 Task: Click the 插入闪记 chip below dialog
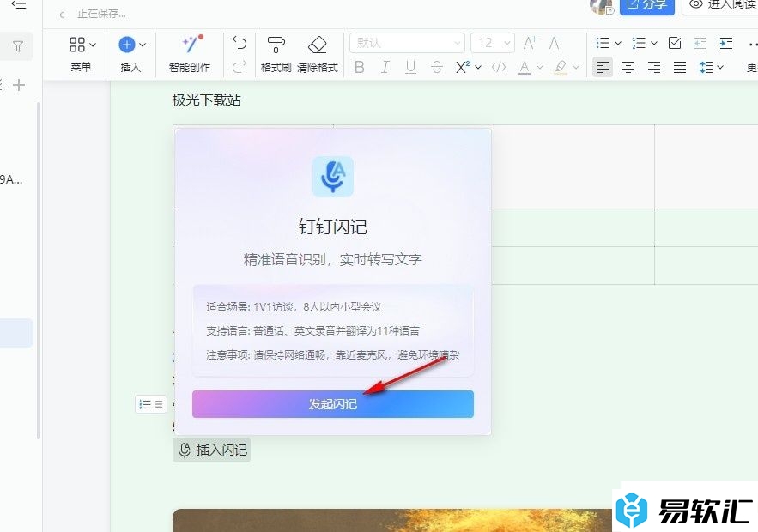(x=212, y=450)
